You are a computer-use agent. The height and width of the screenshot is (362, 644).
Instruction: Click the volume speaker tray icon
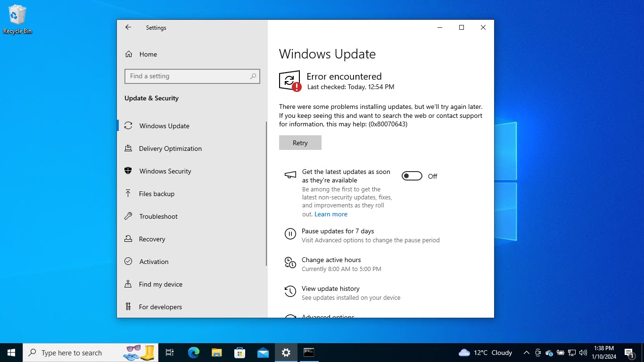(x=583, y=353)
